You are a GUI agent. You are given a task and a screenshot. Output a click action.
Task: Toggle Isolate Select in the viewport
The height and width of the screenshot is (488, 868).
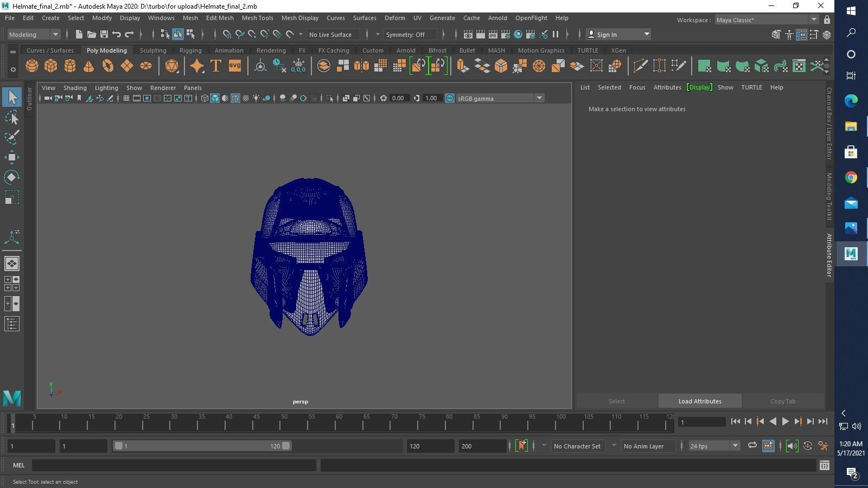(329, 98)
